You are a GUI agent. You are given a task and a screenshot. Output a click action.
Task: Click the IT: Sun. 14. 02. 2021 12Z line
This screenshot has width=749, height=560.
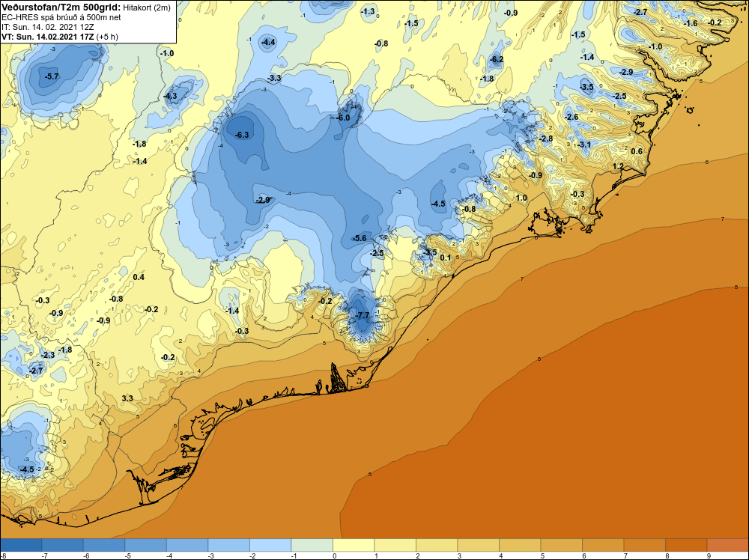(x=48, y=27)
